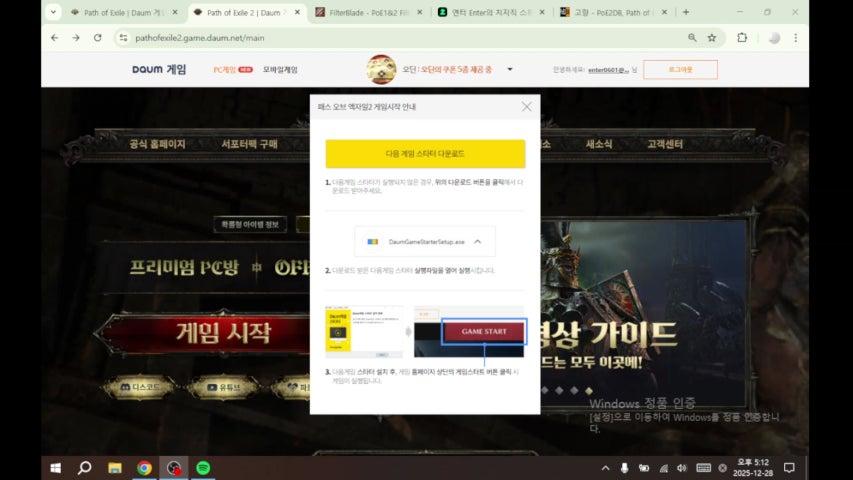Click the 로그아웃 logout button

680,70
